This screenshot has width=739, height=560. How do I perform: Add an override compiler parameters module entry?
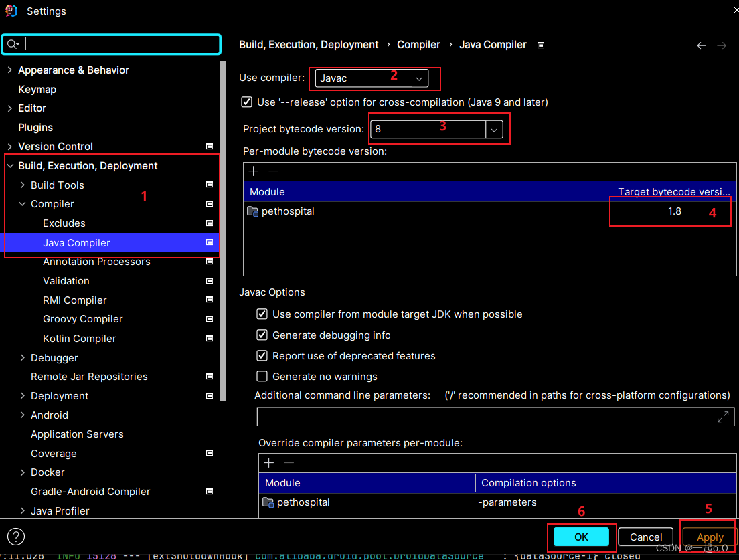[x=269, y=462]
